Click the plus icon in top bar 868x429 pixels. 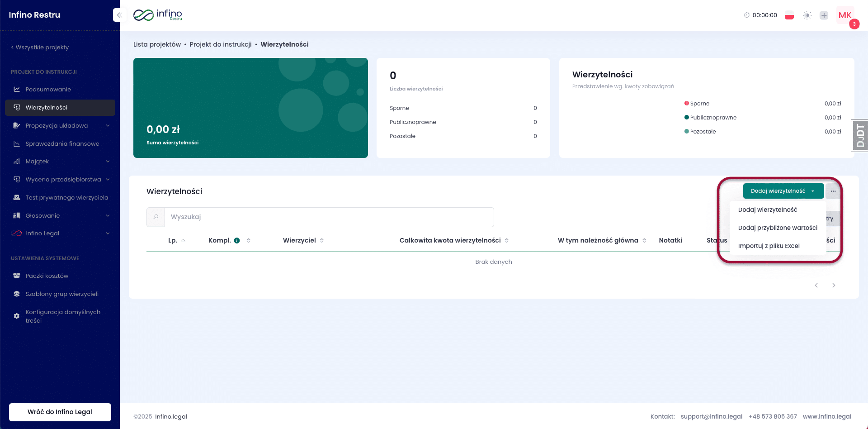[x=824, y=15]
